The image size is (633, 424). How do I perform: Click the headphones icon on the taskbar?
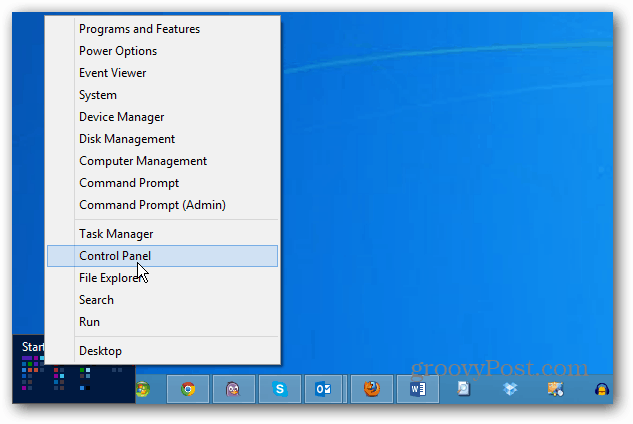602,389
